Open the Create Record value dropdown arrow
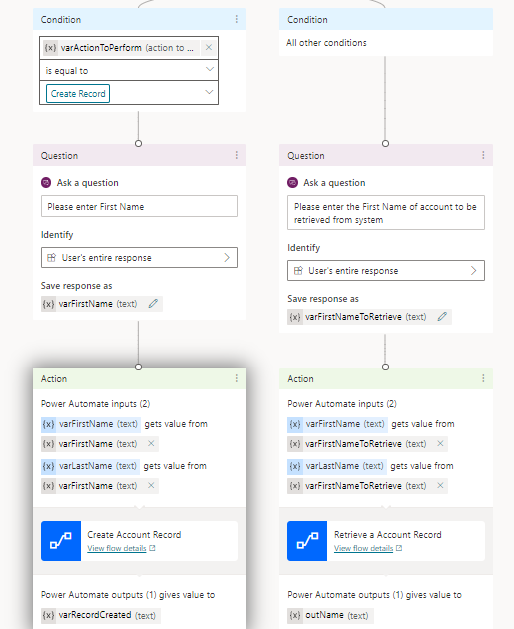The image size is (514, 629). tap(209, 93)
